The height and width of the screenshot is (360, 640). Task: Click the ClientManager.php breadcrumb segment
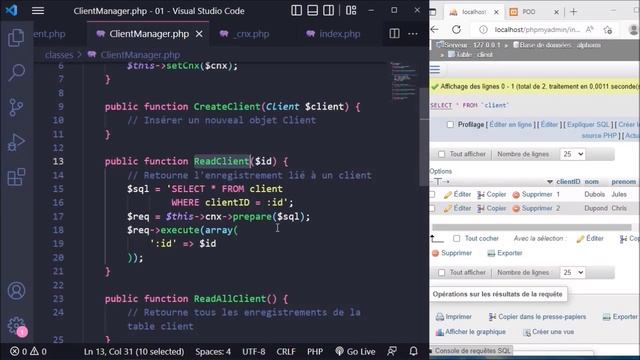[140, 55]
